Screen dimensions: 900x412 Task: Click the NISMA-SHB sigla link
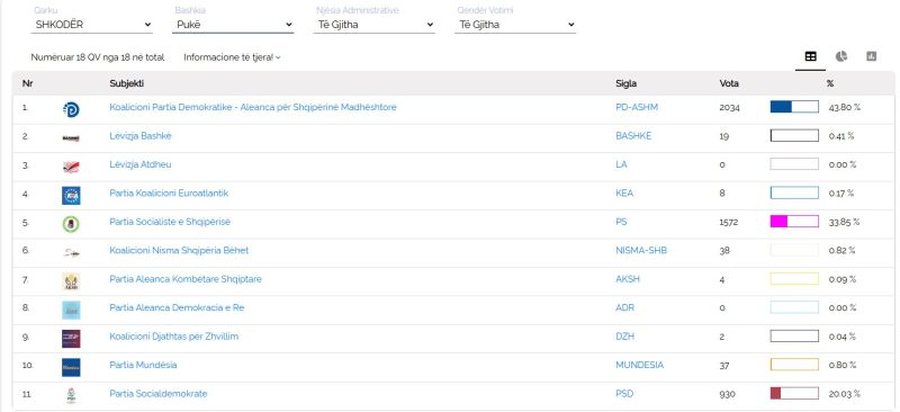(x=641, y=251)
